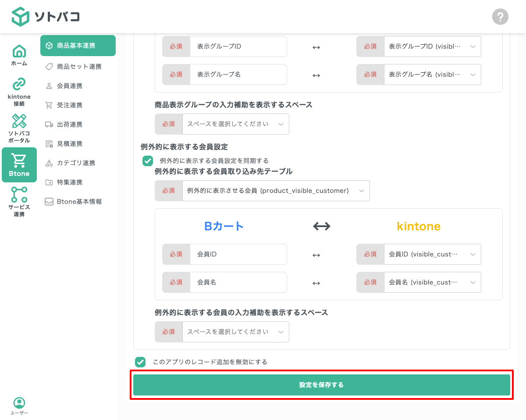Open サービス連携 in the sidebar
Image resolution: width=526 pixels, height=420 pixels.
(x=19, y=201)
